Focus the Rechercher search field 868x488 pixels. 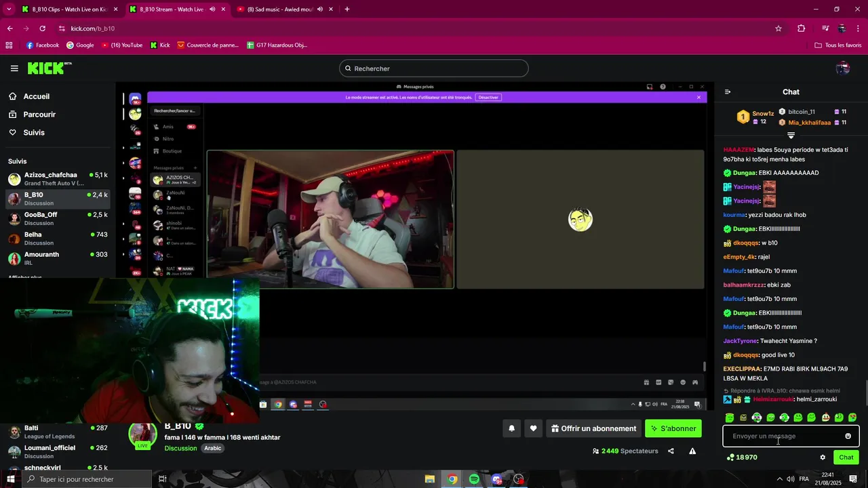434,68
